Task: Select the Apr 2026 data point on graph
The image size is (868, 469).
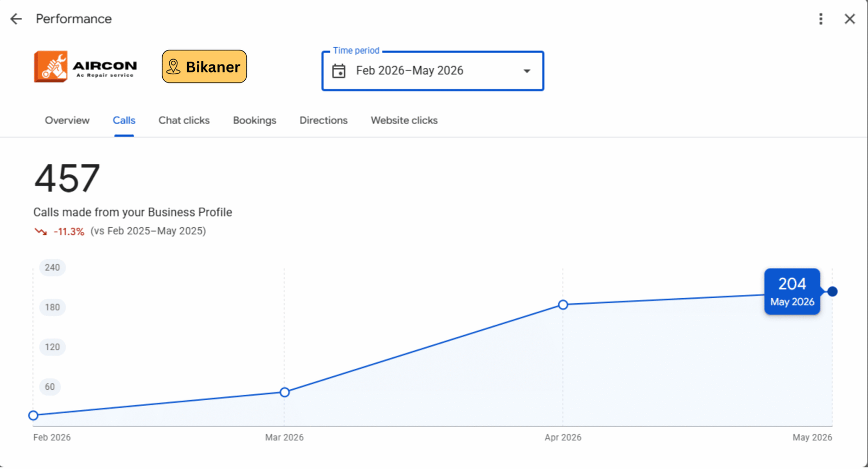Action: (x=563, y=305)
